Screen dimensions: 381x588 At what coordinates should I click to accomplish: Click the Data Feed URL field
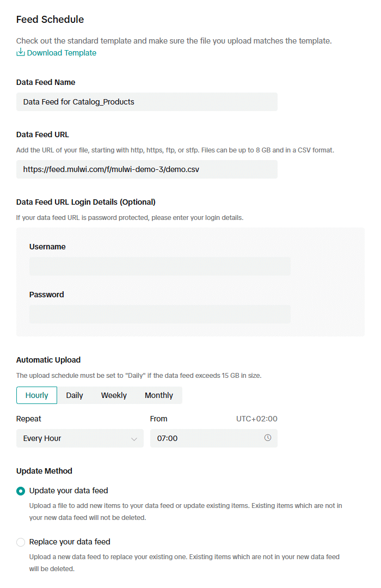click(147, 169)
